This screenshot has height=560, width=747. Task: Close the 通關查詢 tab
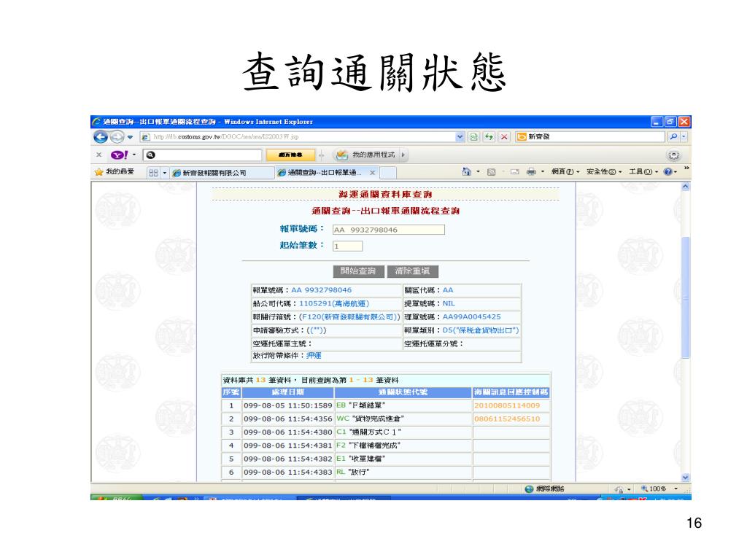click(373, 172)
